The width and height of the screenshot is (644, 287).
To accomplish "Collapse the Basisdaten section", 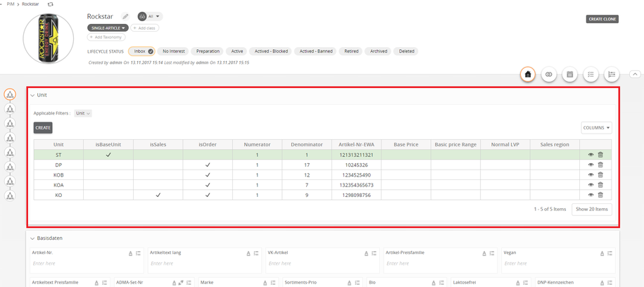I will click(32, 238).
